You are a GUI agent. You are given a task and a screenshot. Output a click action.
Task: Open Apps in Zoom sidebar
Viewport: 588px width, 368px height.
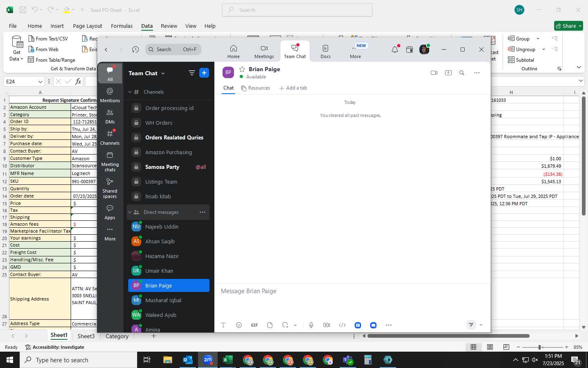(x=110, y=212)
